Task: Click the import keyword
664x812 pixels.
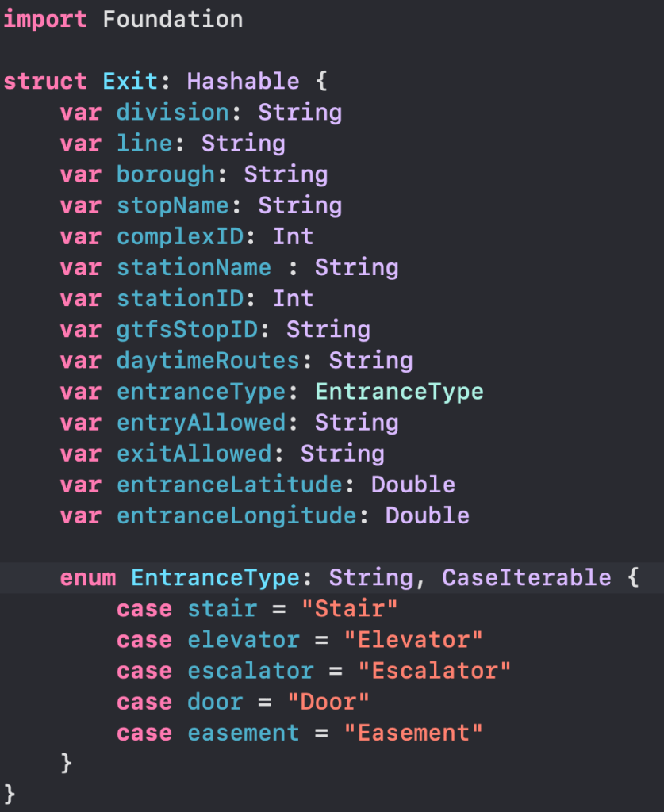Action: coord(45,20)
